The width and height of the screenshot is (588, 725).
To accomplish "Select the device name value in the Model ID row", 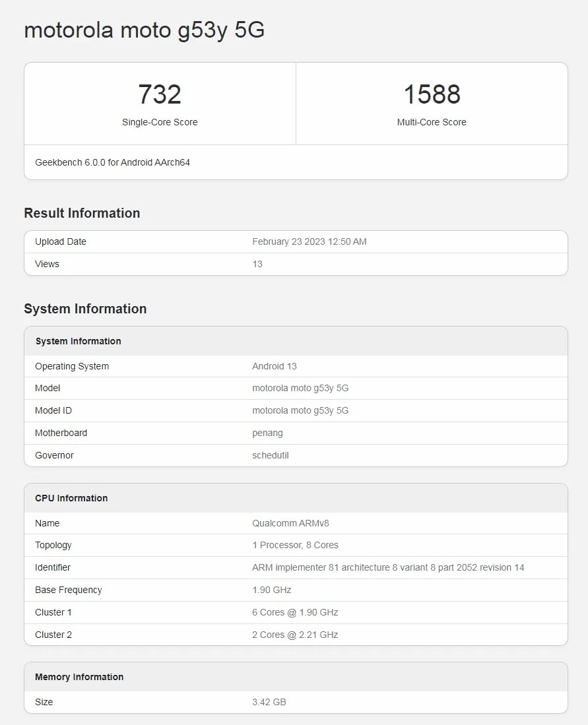I will 300,410.
